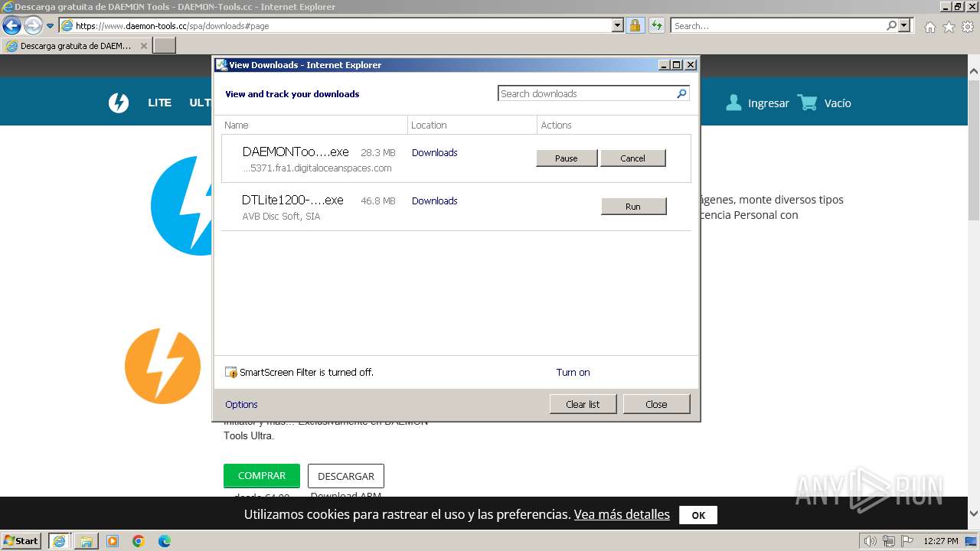
Task: Click the security lock icon
Action: point(635,25)
